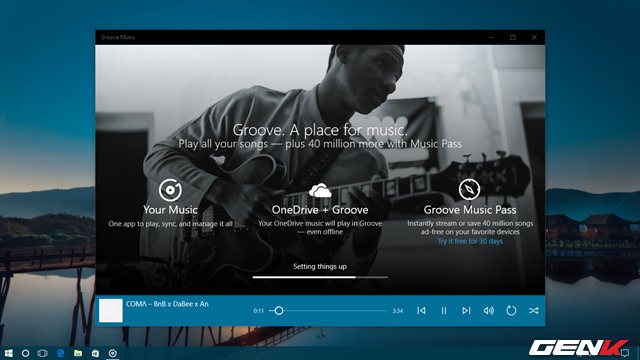Screen dimensions: 640x360
Task: Close the Groove Music window
Action: point(534,37)
